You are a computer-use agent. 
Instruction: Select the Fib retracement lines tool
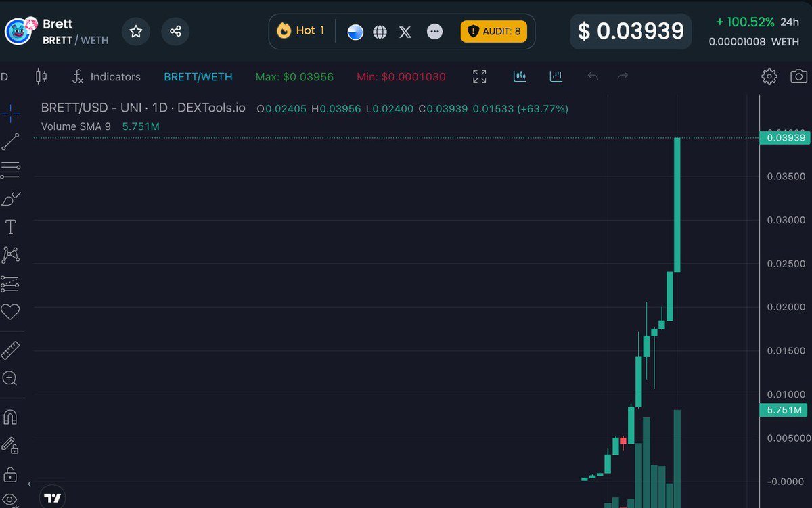(x=10, y=170)
